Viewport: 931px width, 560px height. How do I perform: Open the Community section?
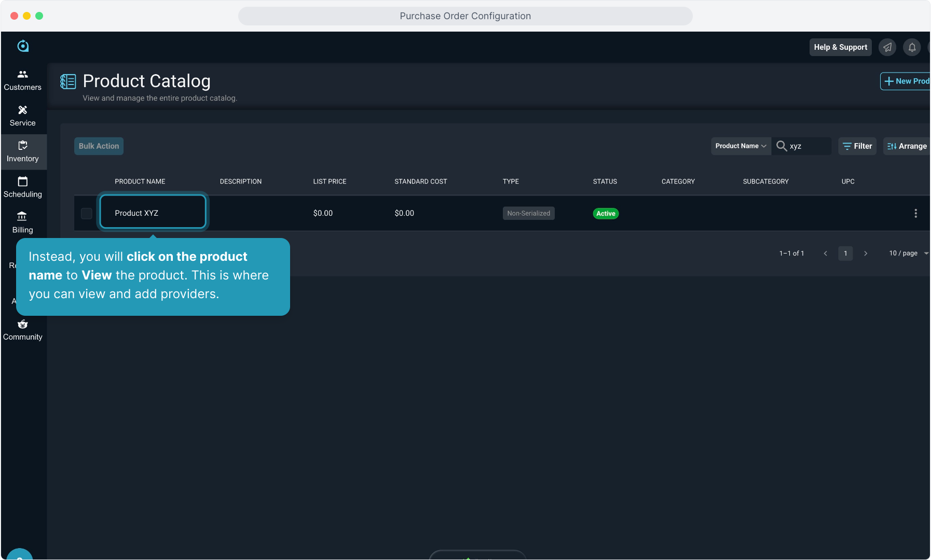coord(22,330)
